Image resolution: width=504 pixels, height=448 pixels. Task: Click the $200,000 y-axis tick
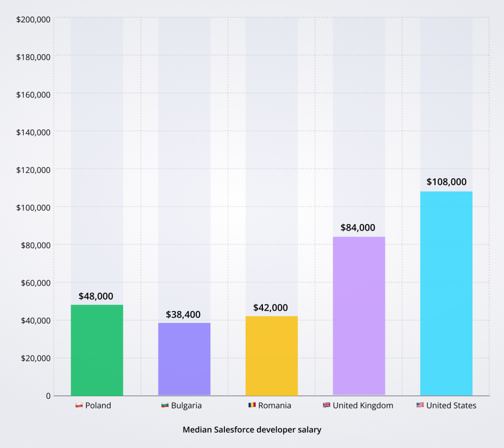(x=33, y=19)
